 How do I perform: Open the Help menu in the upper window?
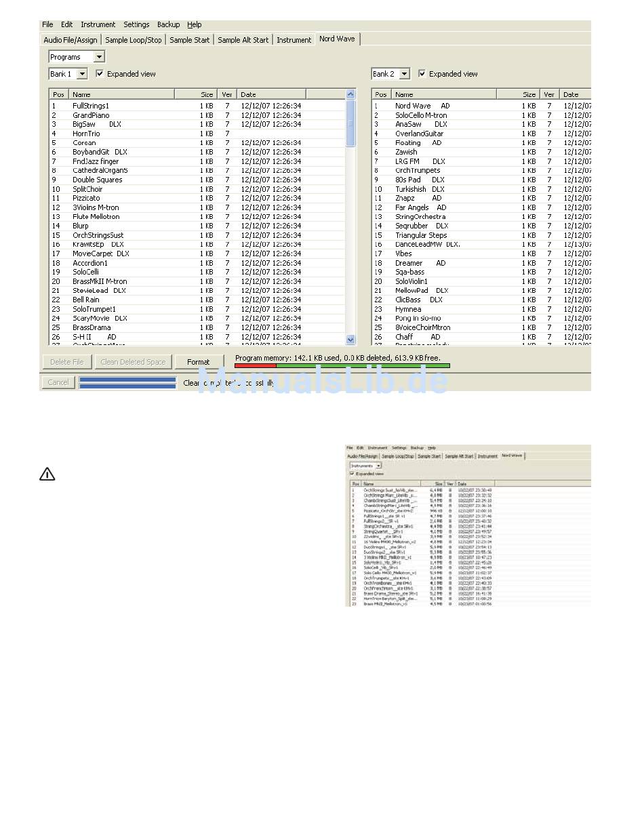195,24
